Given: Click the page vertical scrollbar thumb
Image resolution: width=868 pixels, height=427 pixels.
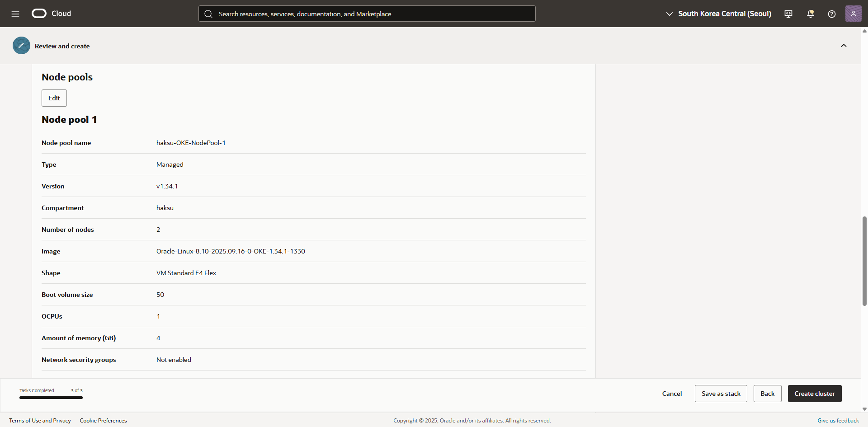Looking at the screenshot, I should [x=864, y=261].
